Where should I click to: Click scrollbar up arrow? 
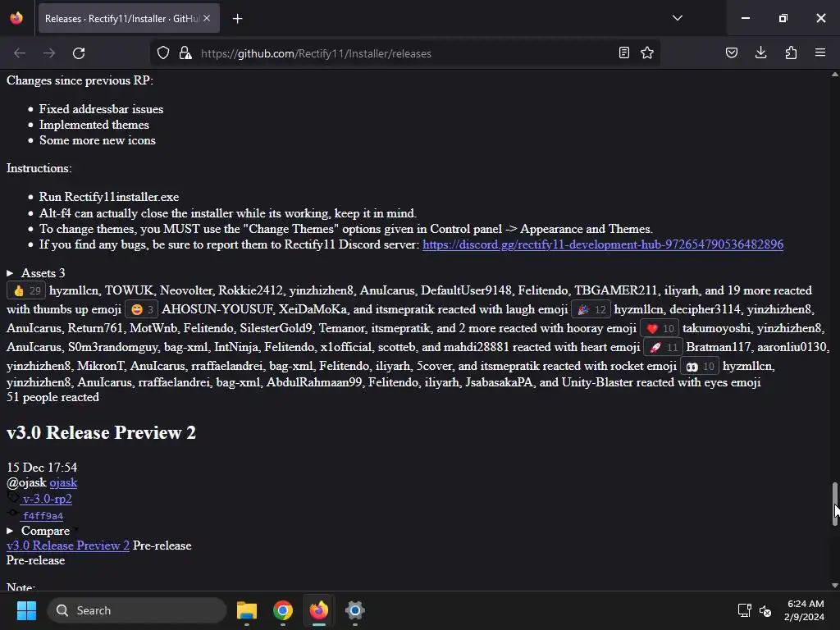click(834, 75)
